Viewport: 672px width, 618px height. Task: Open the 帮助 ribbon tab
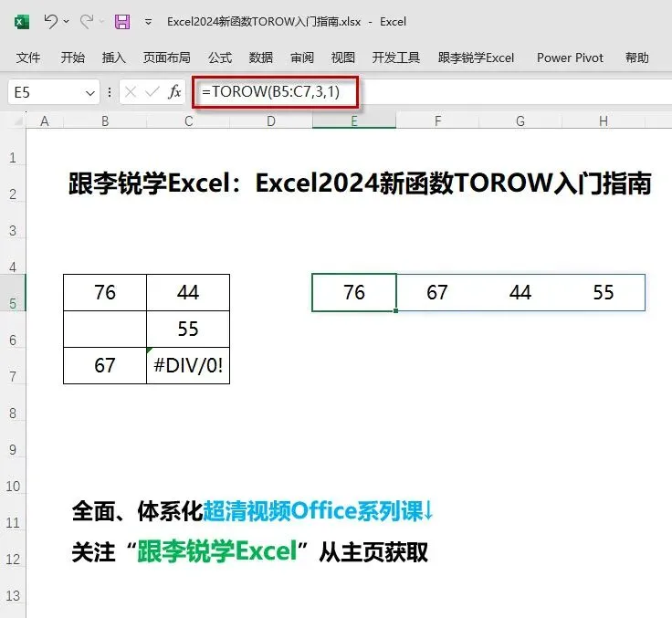pyautogui.click(x=637, y=58)
